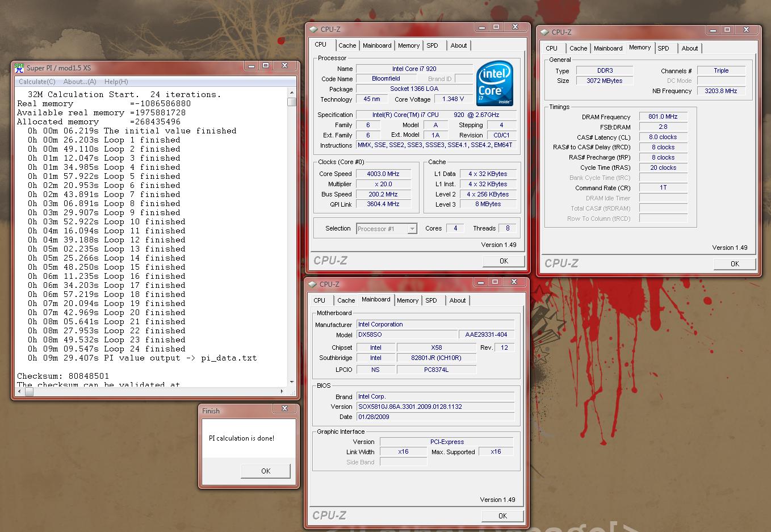Click the memory Size value 3072 MBytes
The image size is (771, 532).
click(604, 81)
